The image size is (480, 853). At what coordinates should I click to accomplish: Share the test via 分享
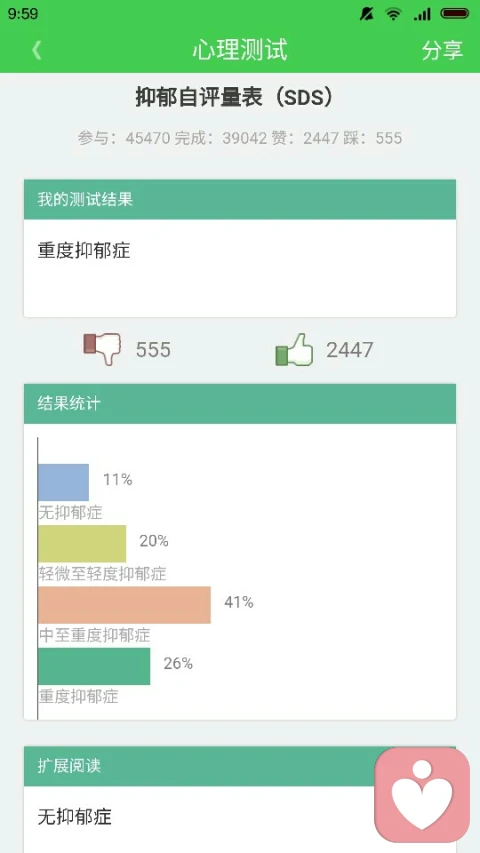pos(442,50)
